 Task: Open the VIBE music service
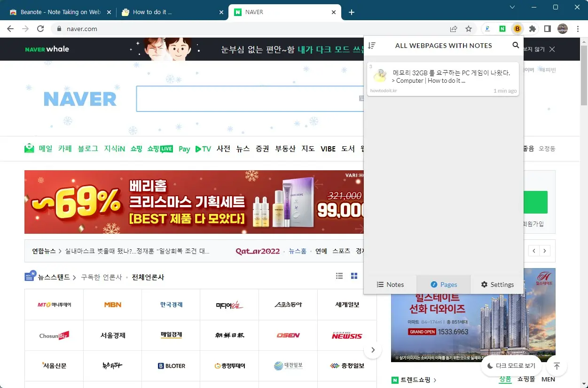(x=328, y=149)
